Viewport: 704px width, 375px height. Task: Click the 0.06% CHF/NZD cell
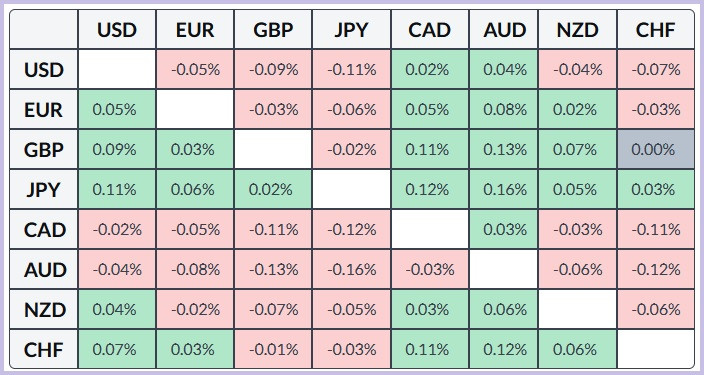[577, 349]
